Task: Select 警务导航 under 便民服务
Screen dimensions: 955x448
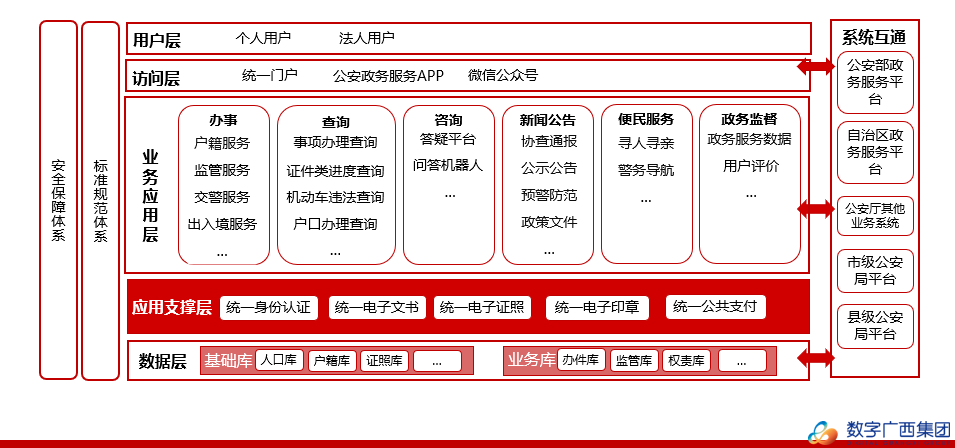Action: (x=645, y=170)
